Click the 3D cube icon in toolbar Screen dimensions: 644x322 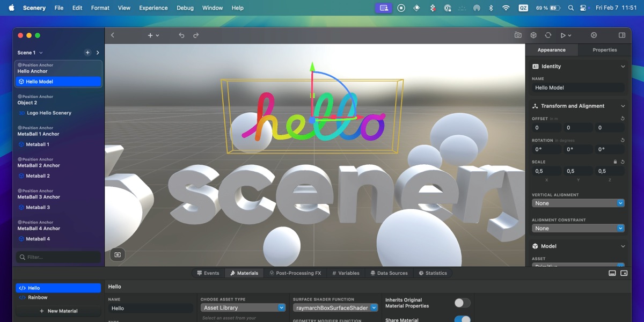tap(533, 35)
